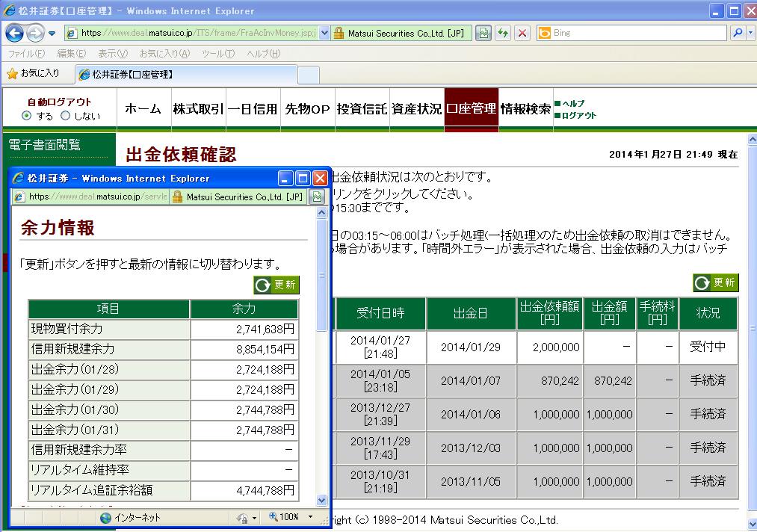Click the Bing search magnifier icon
The width and height of the screenshot is (757, 532).
point(735,33)
